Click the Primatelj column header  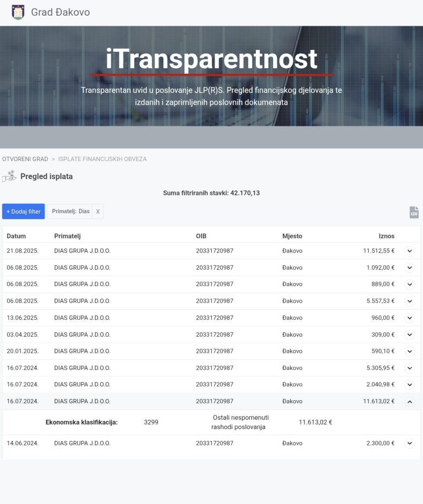click(67, 236)
